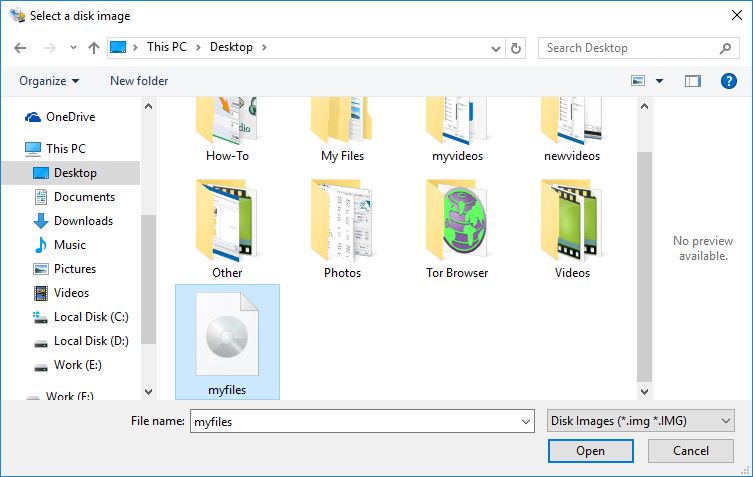Viewport: 753px width, 477px height.
Task: Select the My Files folder
Action: coord(342,130)
